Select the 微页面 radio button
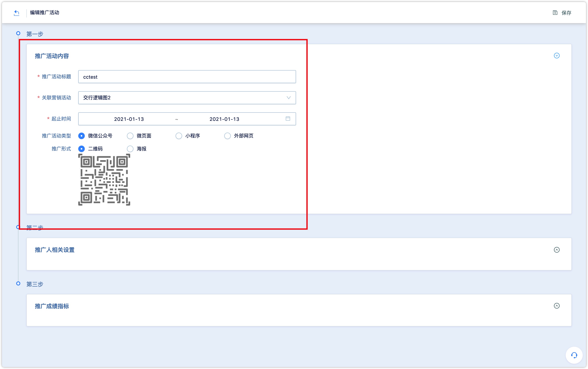Screen dimensions: 588x369 [130, 136]
